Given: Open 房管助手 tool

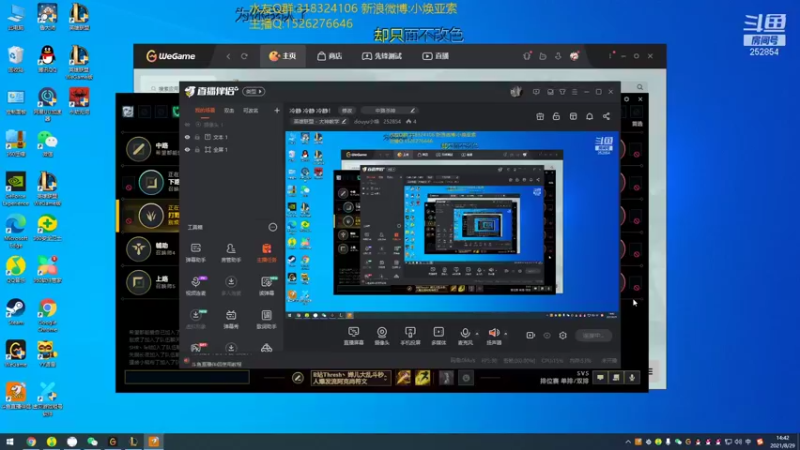Looking at the screenshot, I should click(231, 253).
